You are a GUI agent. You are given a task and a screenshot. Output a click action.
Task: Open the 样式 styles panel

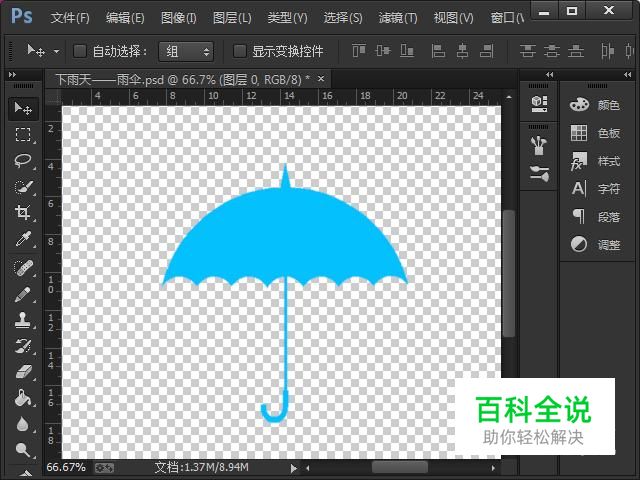[595, 161]
